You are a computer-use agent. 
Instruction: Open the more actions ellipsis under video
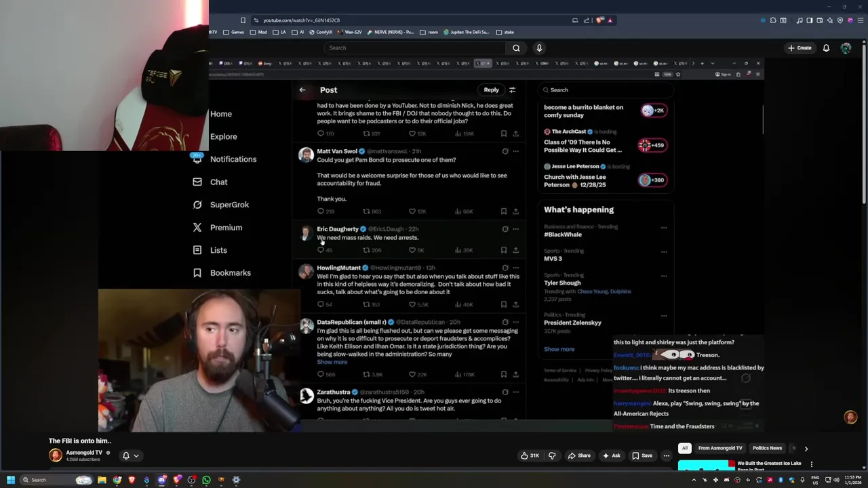pos(666,455)
